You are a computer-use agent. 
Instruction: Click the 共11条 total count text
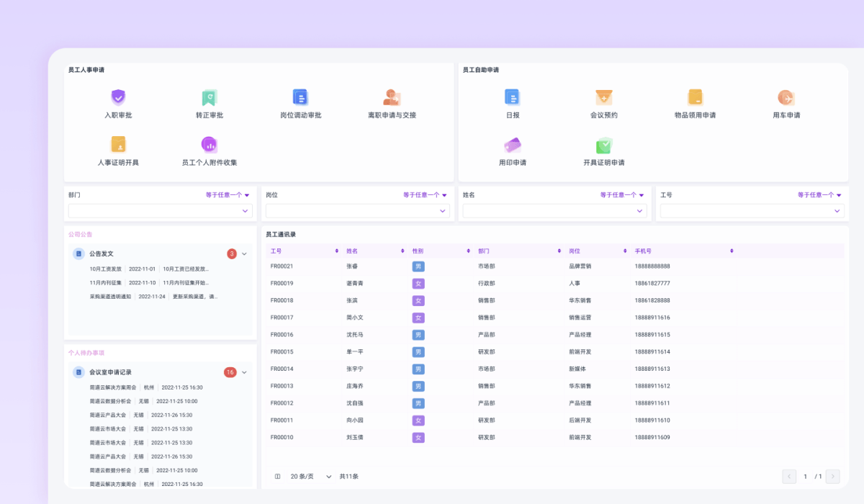click(x=349, y=477)
